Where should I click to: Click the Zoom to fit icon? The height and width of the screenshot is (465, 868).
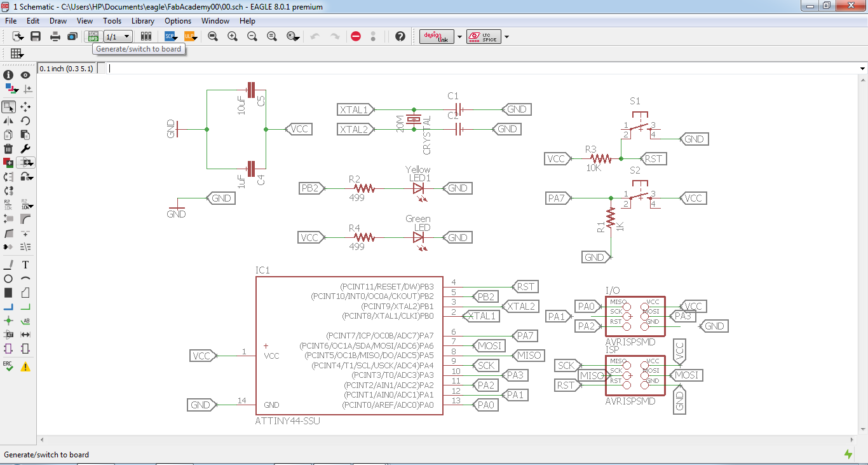tap(213, 36)
